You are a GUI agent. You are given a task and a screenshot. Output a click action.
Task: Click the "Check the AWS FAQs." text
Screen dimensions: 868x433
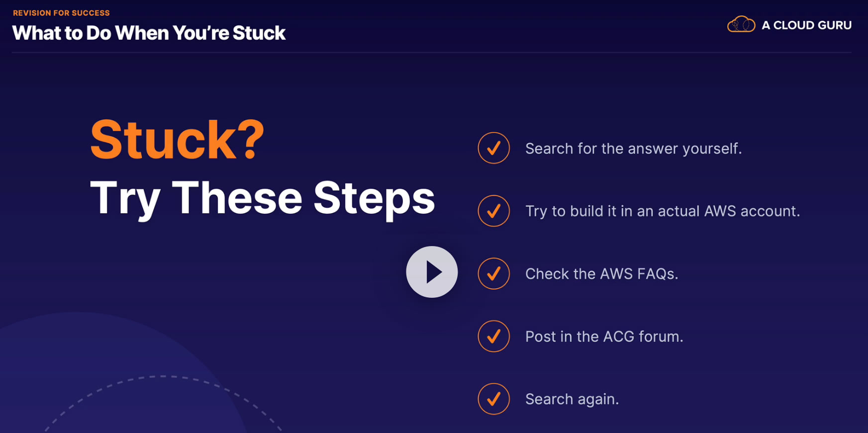coord(601,274)
